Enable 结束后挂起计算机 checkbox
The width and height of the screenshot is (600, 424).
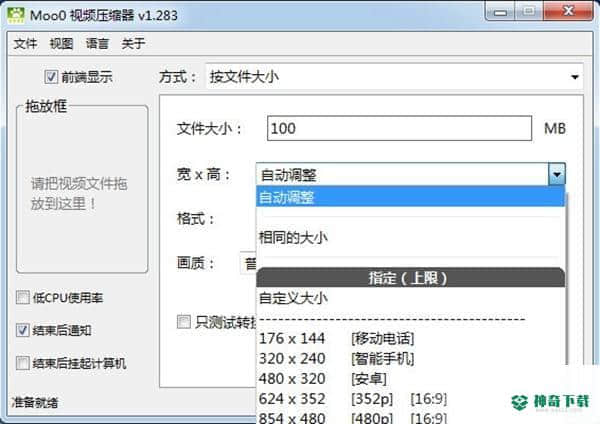pos(23,363)
